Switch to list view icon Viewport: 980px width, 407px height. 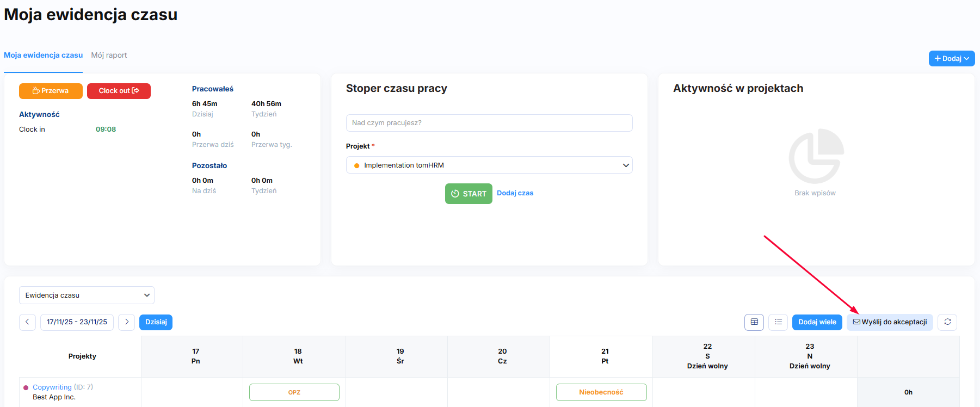778,322
